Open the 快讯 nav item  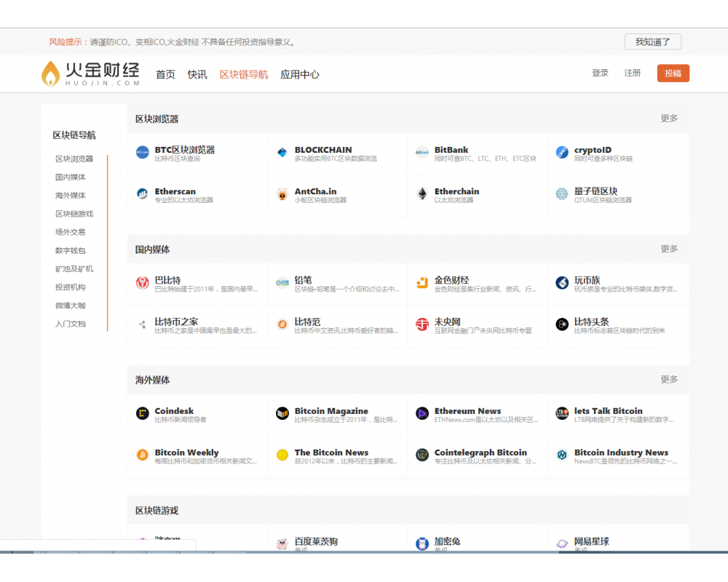pyautogui.click(x=197, y=74)
